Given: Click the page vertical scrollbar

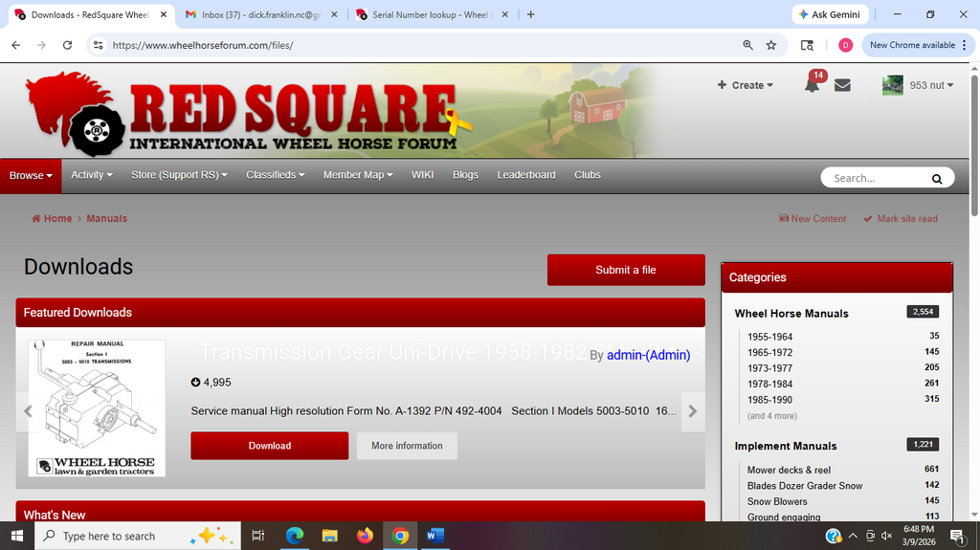Looking at the screenshot, I should 974,145.
